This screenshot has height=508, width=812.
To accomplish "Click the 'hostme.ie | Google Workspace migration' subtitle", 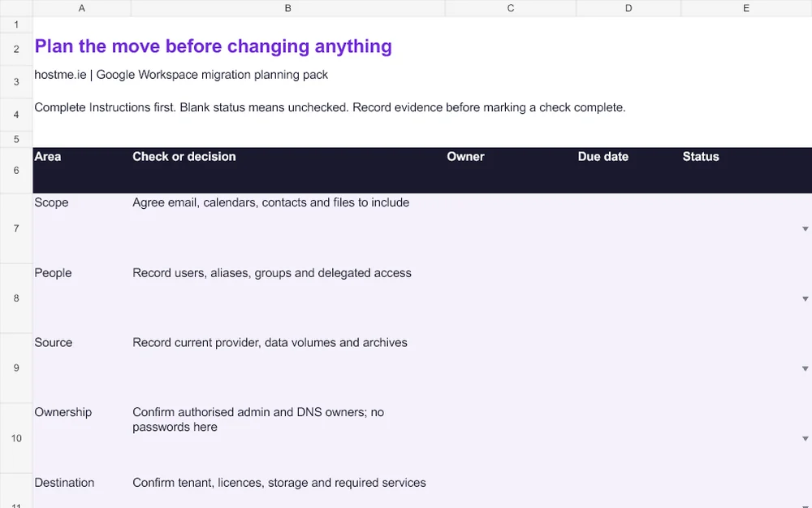I will point(181,75).
